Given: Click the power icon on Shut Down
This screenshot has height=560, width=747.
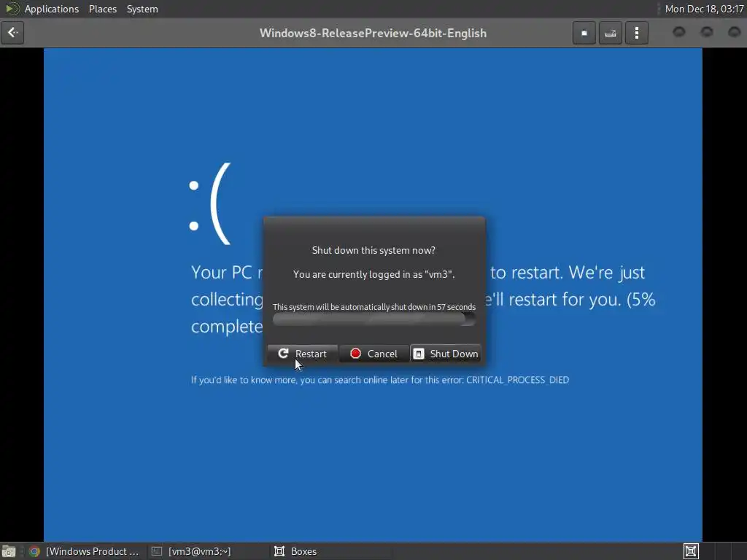Looking at the screenshot, I should (418, 354).
